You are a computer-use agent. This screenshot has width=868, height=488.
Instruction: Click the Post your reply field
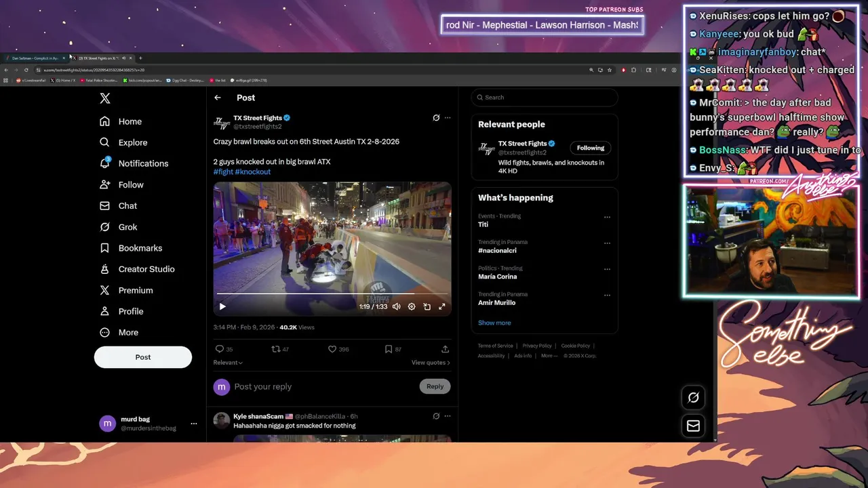(x=324, y=386)
